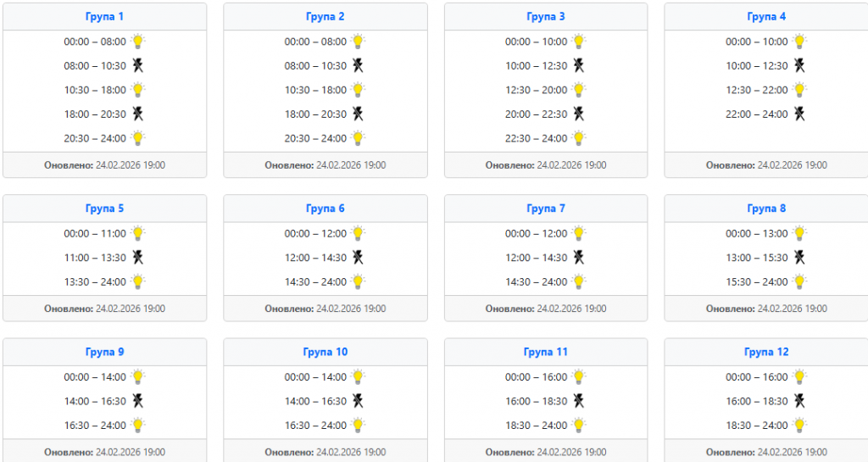Click the 13:00 – 15:30 slot in Група 8

click(756, 258)
